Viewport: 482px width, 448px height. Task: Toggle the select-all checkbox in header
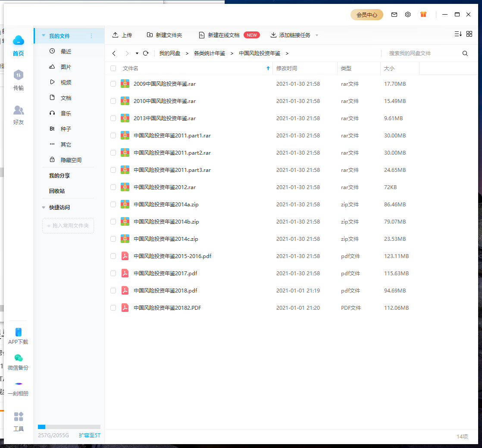pyautogui.click(x=113, y=68)
